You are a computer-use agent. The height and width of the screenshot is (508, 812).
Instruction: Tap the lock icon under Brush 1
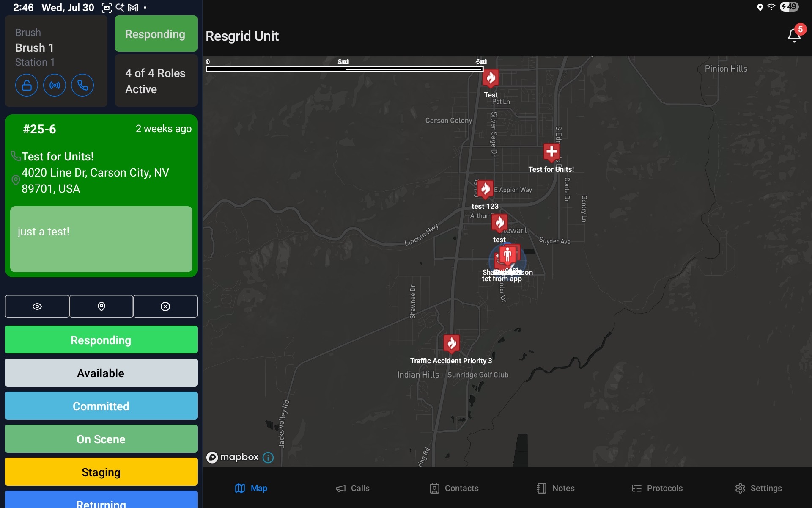click(27, 85)
